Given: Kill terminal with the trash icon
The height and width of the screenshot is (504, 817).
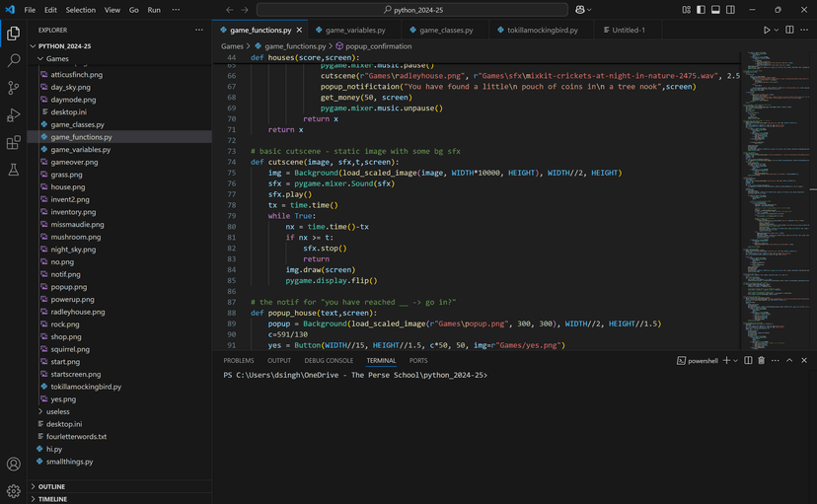Looking at the screenshot, I should click(762, 361).
